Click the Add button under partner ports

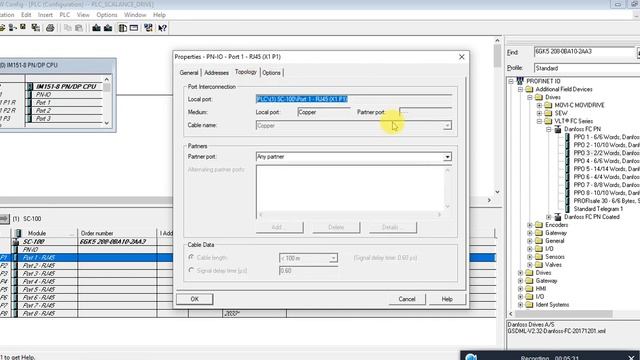tap(280, 227)
